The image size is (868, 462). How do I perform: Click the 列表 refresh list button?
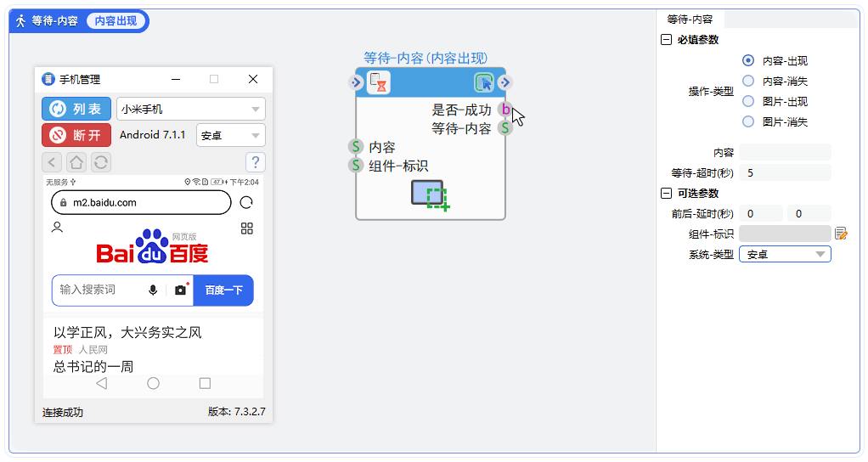pyautogui.click(x=76, y=109)
